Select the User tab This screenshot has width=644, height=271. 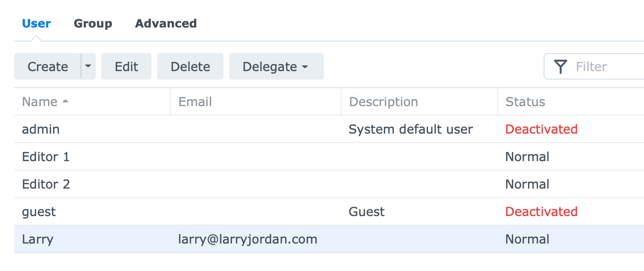pos(36,24)
